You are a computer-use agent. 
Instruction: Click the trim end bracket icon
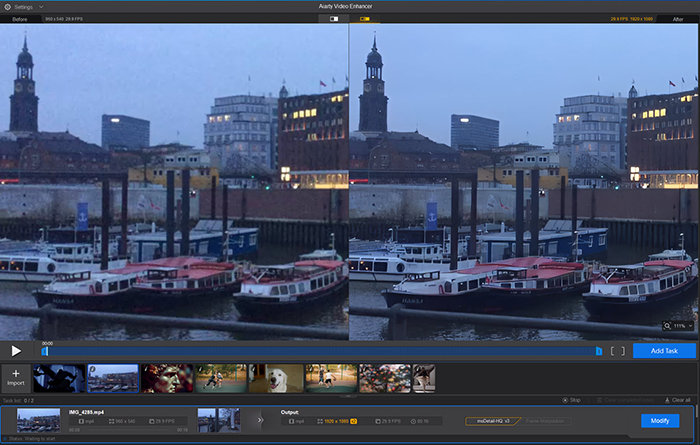point(623,351)
